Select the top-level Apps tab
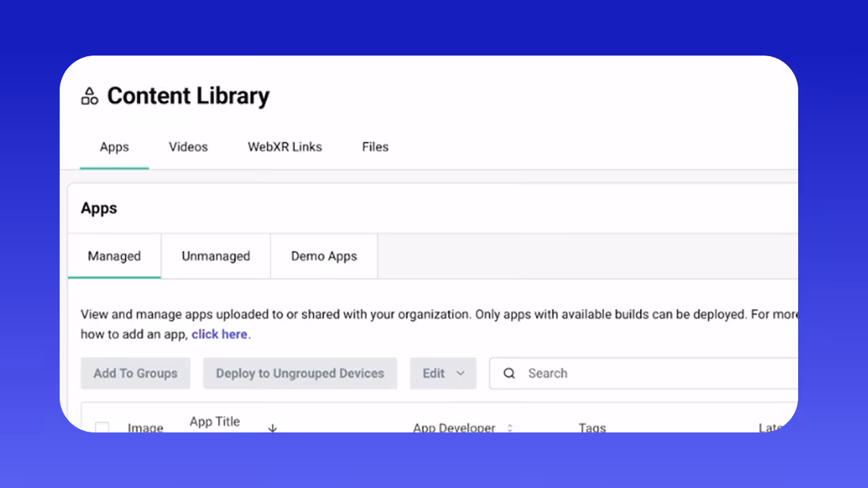Viewport: 868px width, 488px height. [x=114, y=147]
